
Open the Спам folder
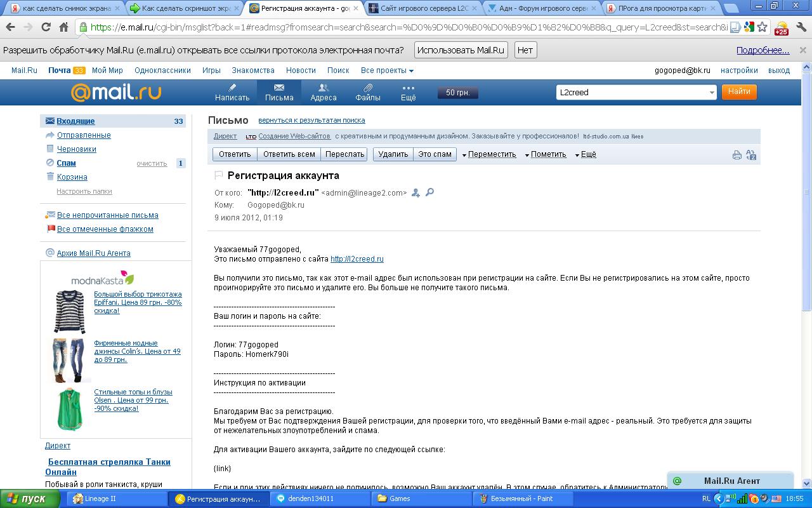tap(66, 163)
